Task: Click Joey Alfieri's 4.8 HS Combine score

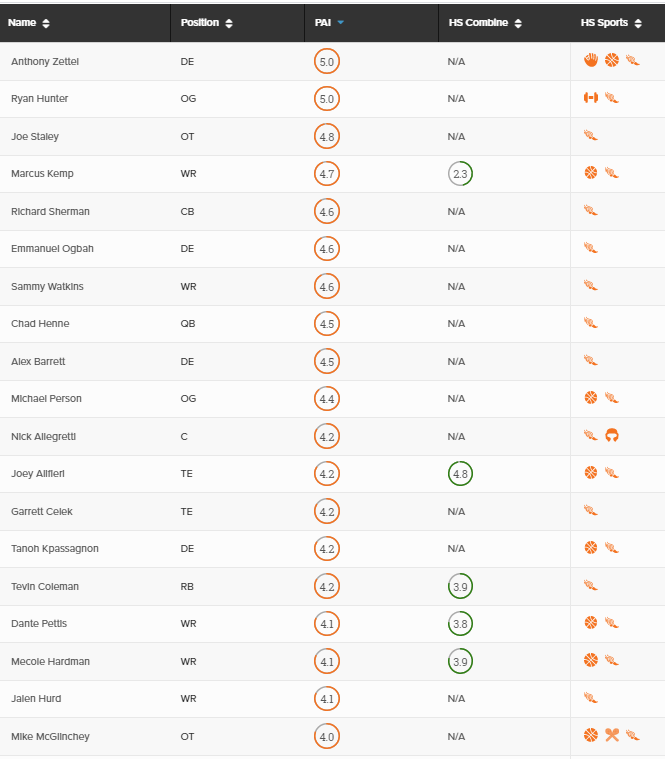Action: pyautogui.click(x=460, y=473)
